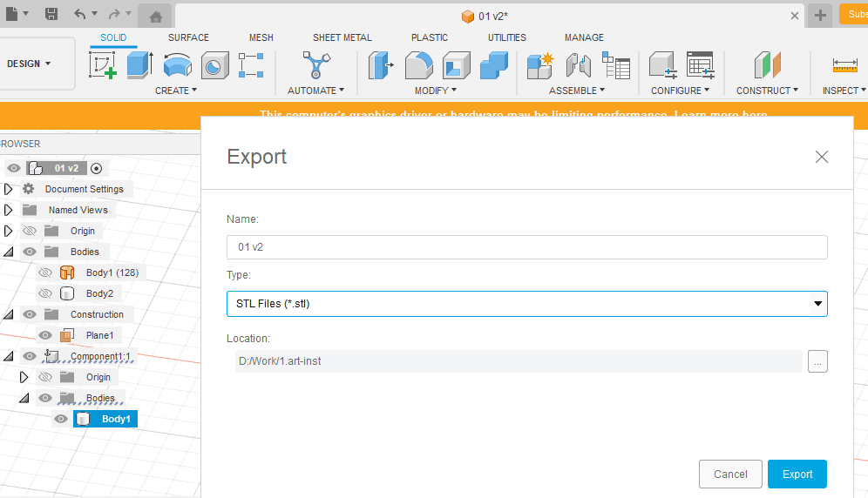
Task: Click the blue Export button
Action: [x=797, y=474]
